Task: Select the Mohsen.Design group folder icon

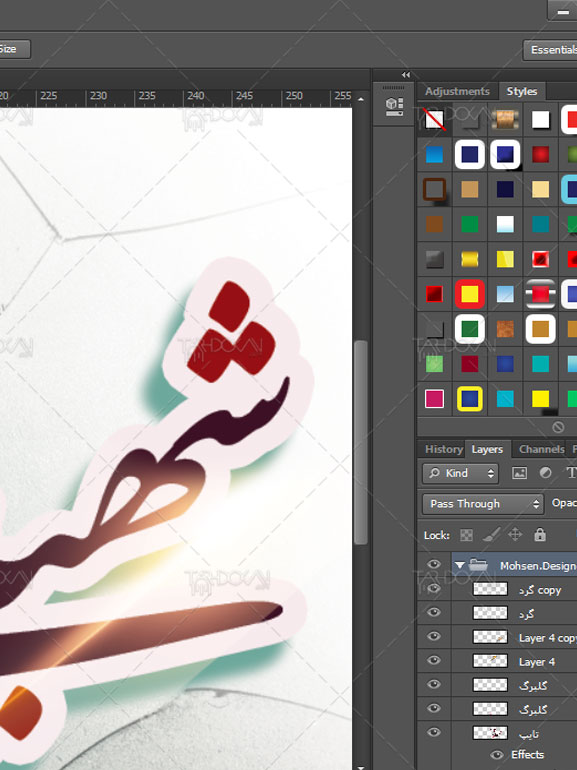Action: (x=478, y=565)
